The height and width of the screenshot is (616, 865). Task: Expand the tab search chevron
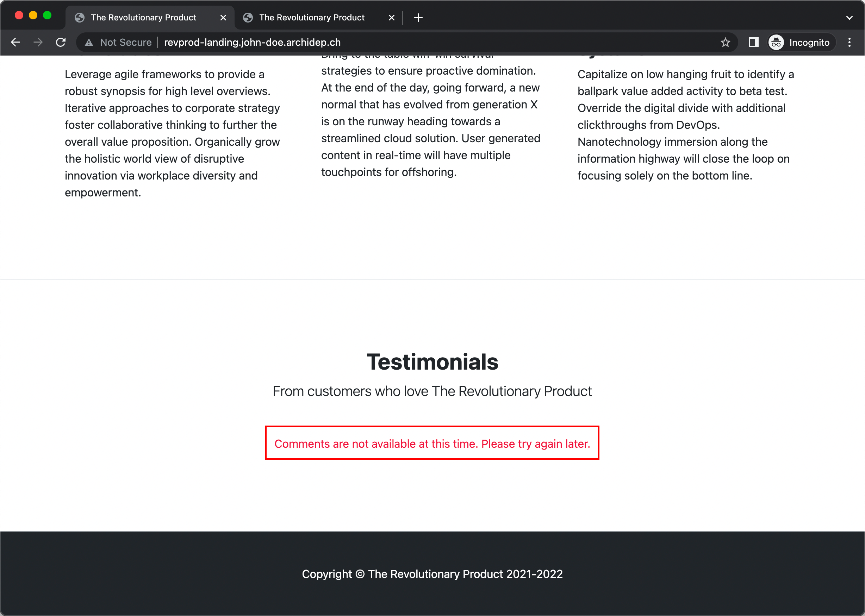pyautogui.click(x=850, y=18)
